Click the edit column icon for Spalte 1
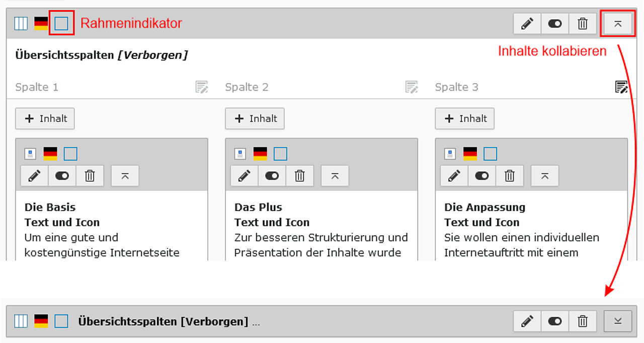The height and width of the screenshot is (343, 644). (202, 87)
